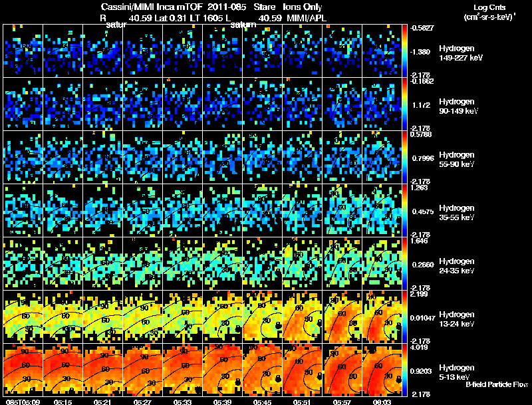Click the '2011-085' date in title
This screenshot has height=405, width=532.
(x=227, y=7)
